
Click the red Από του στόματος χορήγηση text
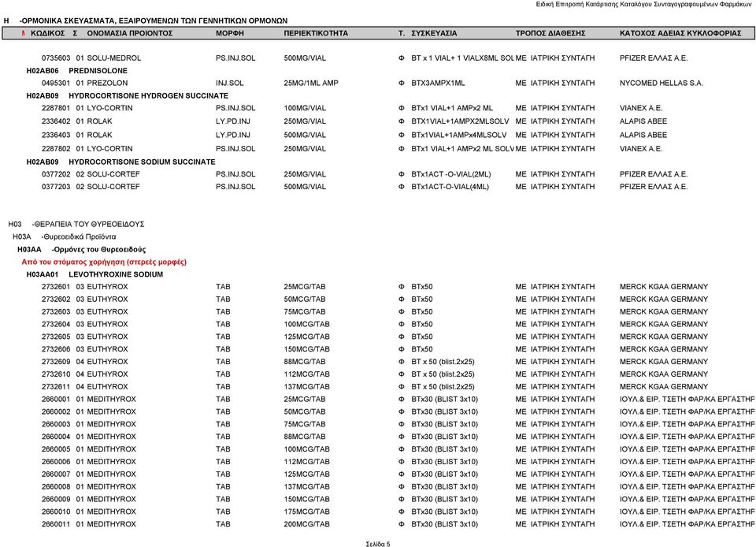click(x=104, y=262)
